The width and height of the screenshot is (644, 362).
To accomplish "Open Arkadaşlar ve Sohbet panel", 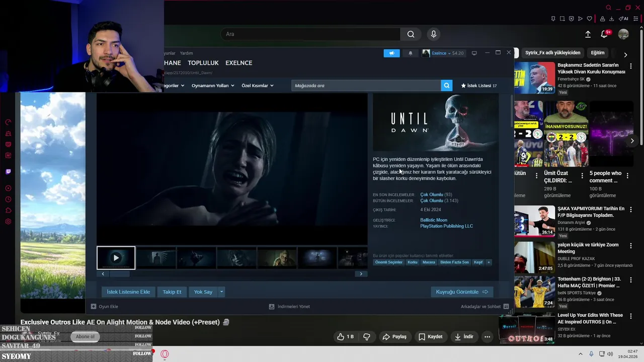I will coord(485,306).
